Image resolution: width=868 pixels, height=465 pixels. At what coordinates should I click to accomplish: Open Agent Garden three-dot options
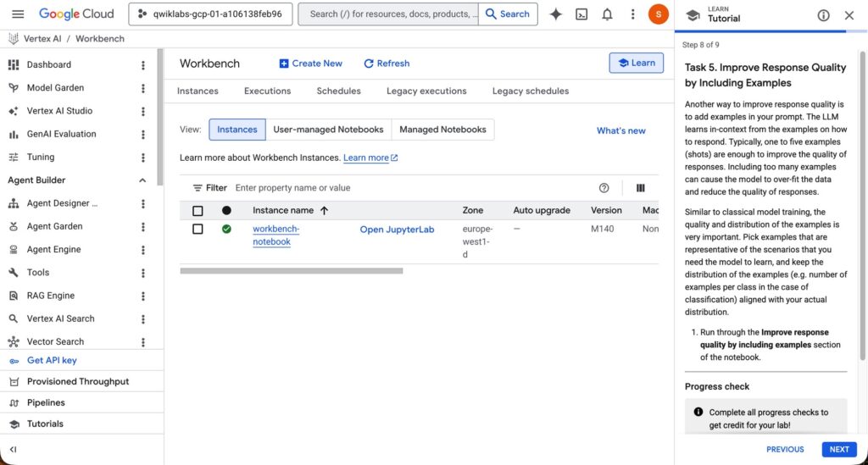click(x=142, y=227)
